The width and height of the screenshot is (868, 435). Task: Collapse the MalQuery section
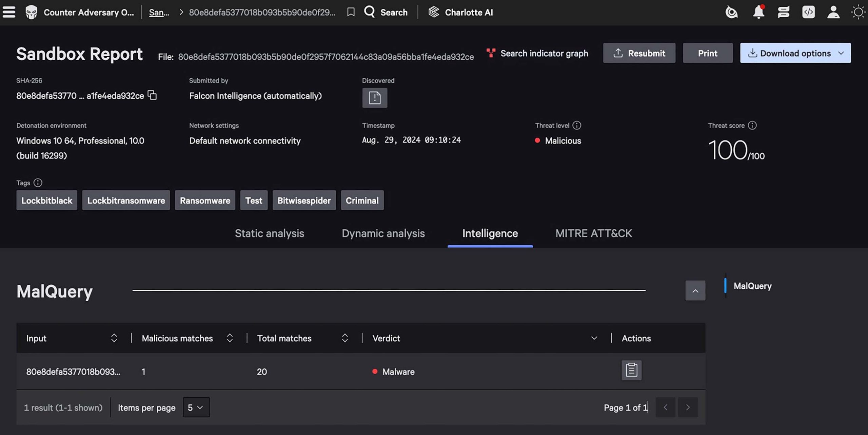coord(695,290)
